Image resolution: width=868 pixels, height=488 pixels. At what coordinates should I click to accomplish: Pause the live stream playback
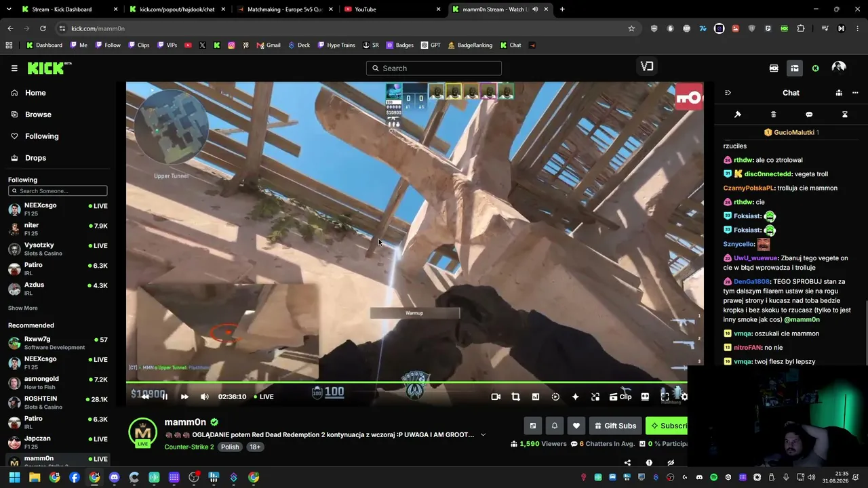tap(165, 396)
